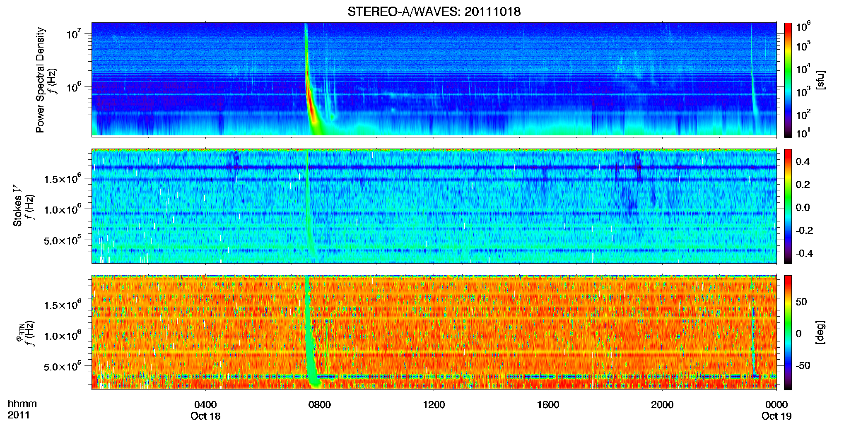Viewport: 868px width, 447px height.
Task: Click the -0.4 value on the Stokes V color bar
Action: [804, 253]
